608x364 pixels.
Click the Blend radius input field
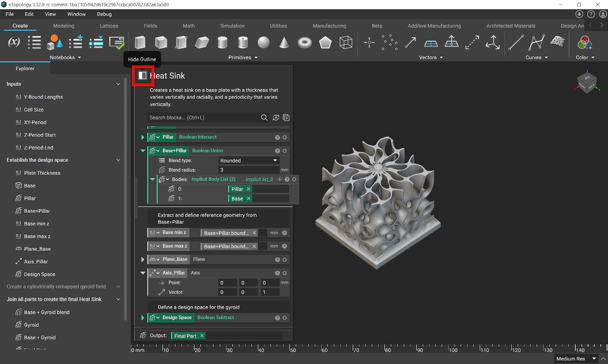click(x=249, y=170)
